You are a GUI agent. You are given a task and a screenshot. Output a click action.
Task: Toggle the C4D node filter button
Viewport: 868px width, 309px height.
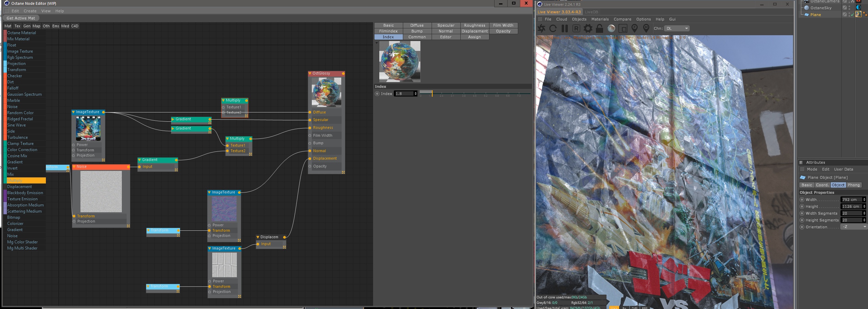coord(75,26)
